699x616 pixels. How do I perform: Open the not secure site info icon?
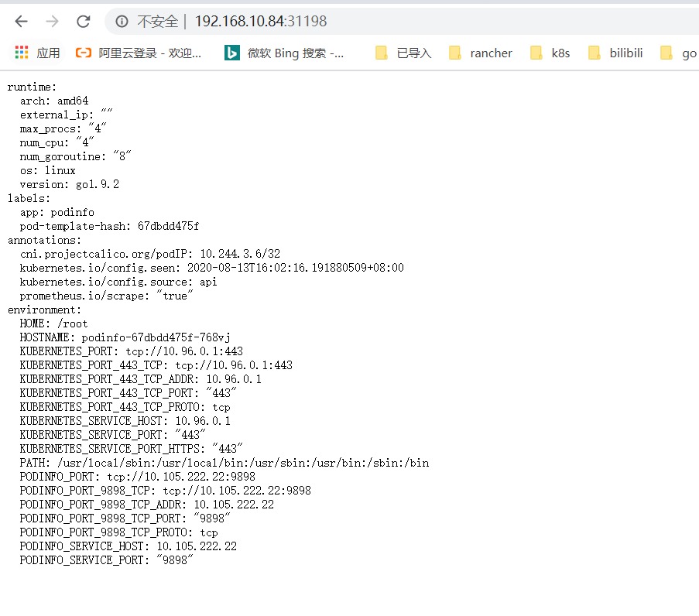point(122,22)
